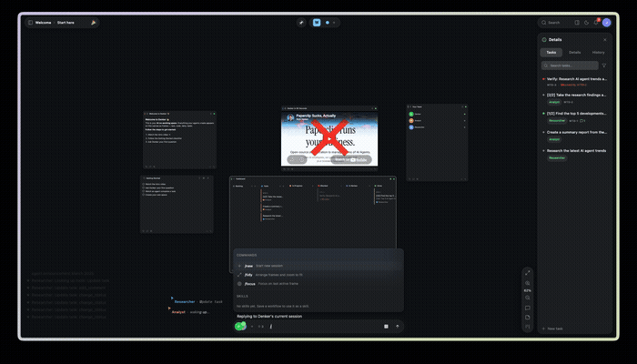Click the party popper icon in the breadcrumb bar

(x=94, y=23)
